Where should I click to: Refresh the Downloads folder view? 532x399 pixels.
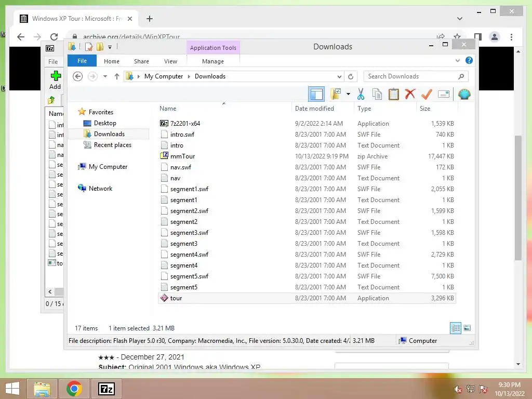coord(351,76)
